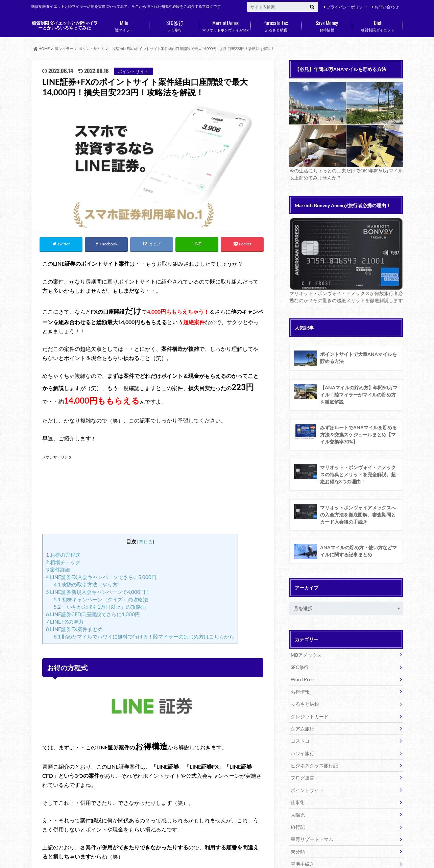Click the MBアメックス category chevron arrow
Screen dimensions: 434x868
point(401,655)
